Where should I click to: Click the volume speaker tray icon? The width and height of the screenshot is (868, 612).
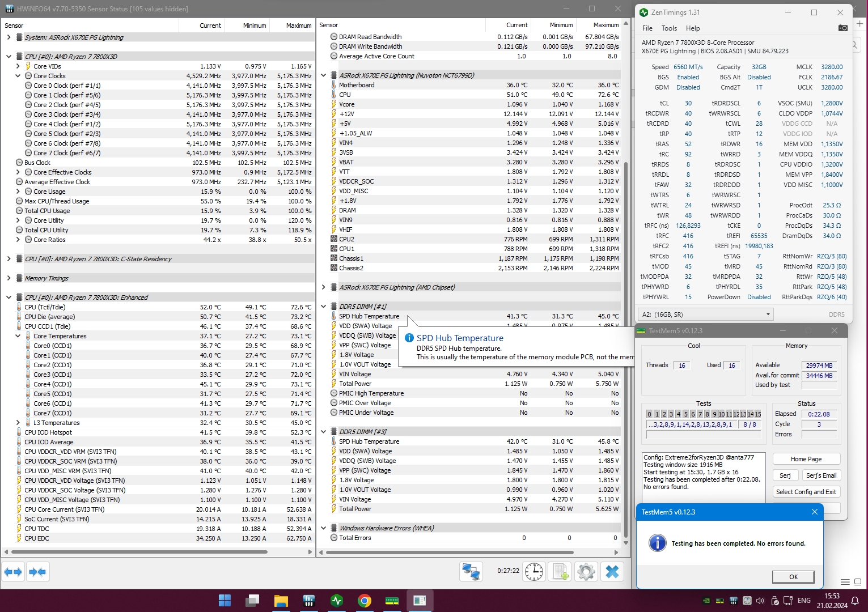[x=760, y=601]
